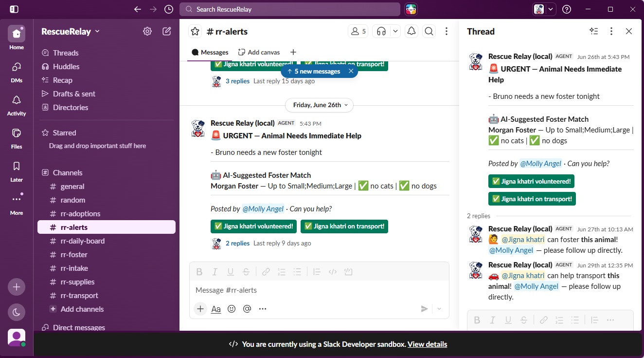Image resolution: width=644 pixels, height=358 pixels.
Task: View the 5 members of rr-alerts
Action: point(358,32)
